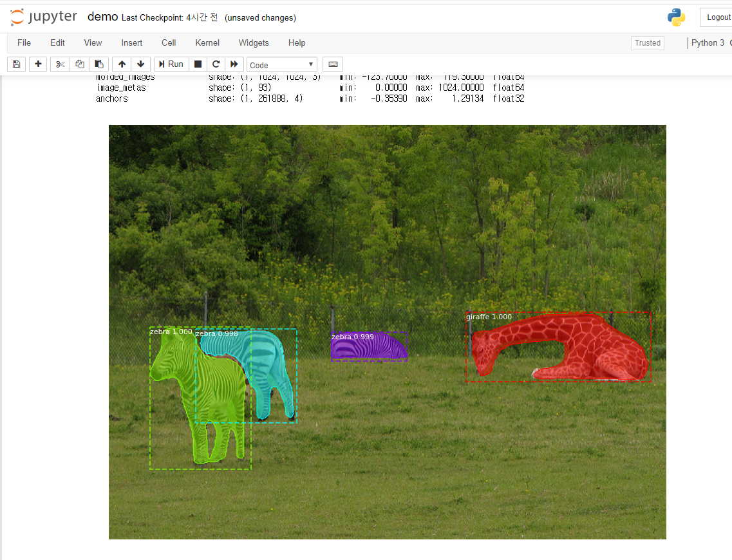
Task: Click the Jupyter logo
Action: pos(43,17)
